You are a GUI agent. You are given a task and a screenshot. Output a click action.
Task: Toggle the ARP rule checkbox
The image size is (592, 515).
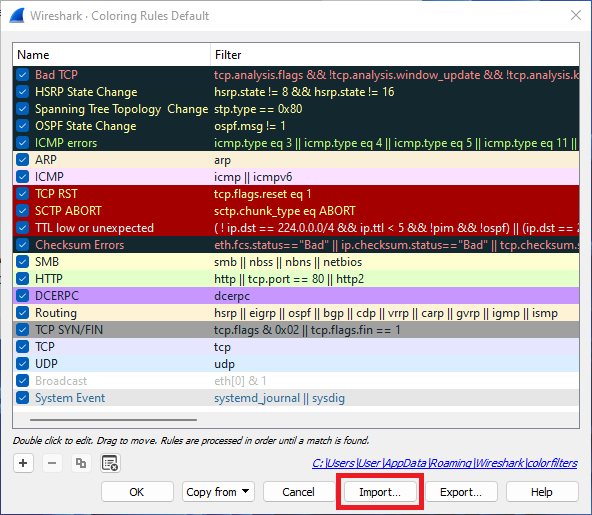point(23,160)
